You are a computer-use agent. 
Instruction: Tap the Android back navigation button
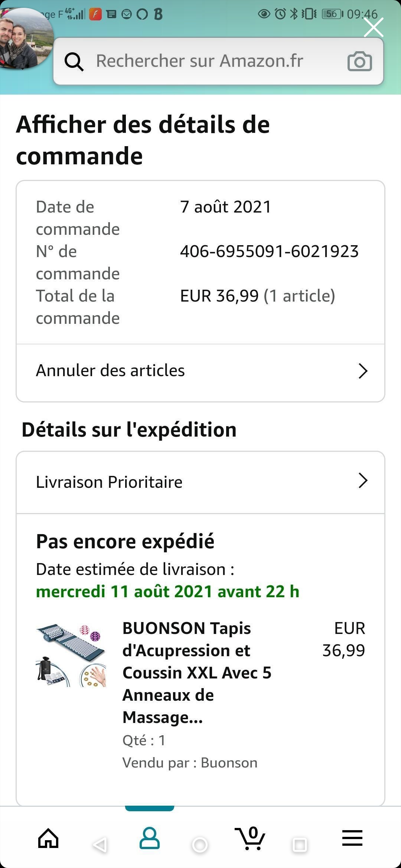pyautogui.click(x=100, y=845)
